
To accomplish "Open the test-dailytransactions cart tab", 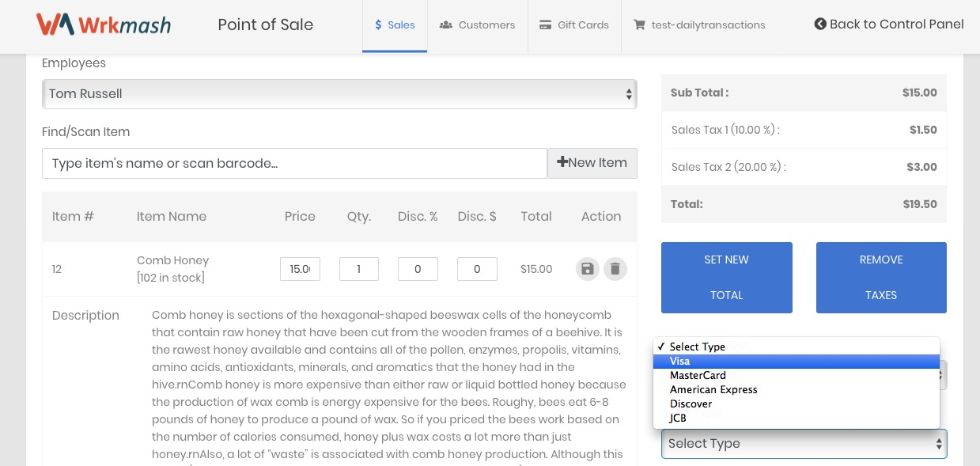I will pos(699,25).
